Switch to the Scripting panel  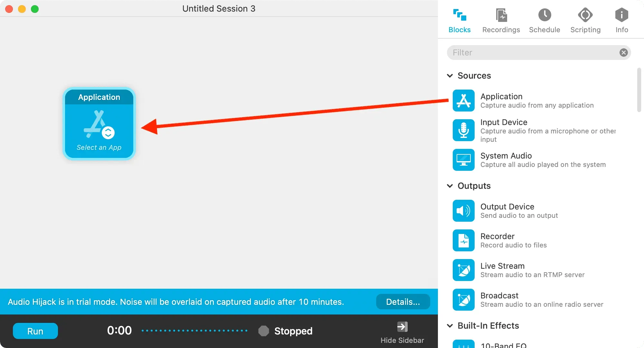tap(585, 21)
